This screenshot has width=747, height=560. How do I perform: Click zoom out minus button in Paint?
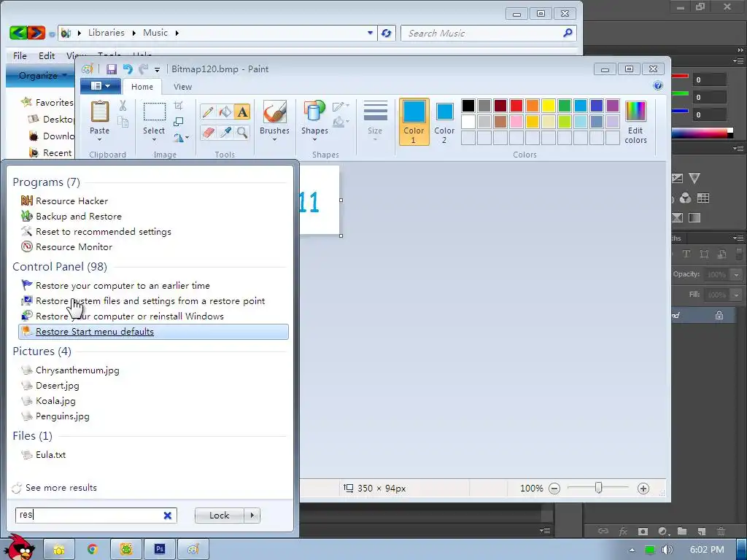pyautogui.click(x=554, y=489)
